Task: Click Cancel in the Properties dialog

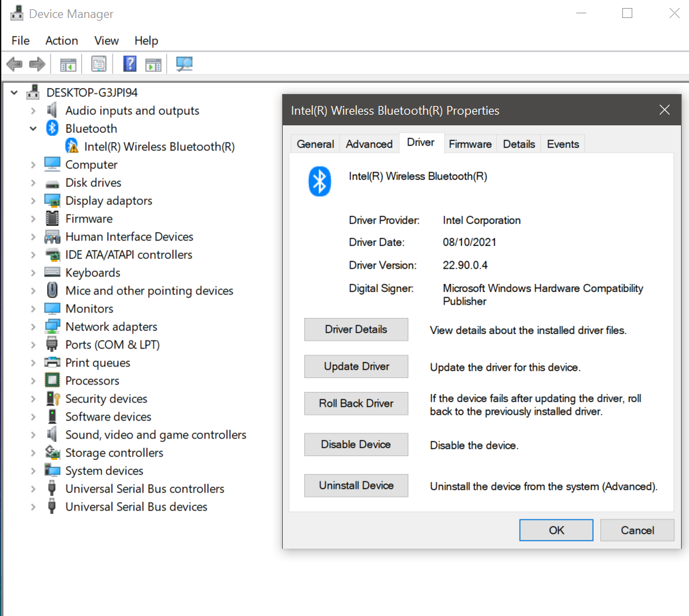Action: coord(637,530)
